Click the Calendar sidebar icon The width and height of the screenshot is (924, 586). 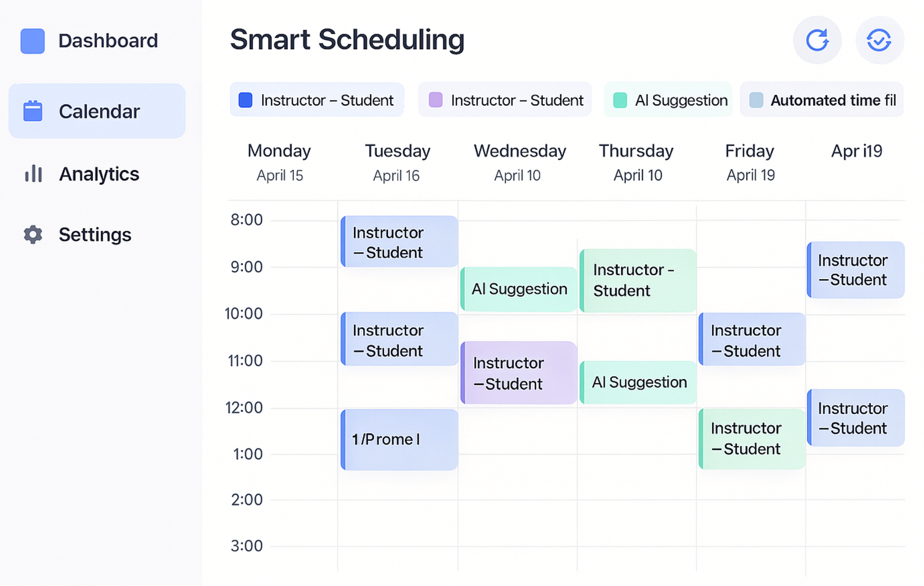click(33, 111)
